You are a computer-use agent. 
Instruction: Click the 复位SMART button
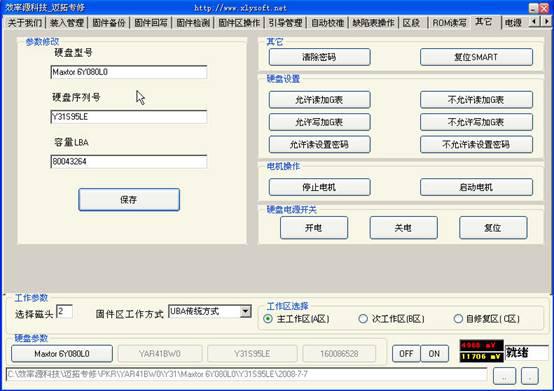pos(476,57)
